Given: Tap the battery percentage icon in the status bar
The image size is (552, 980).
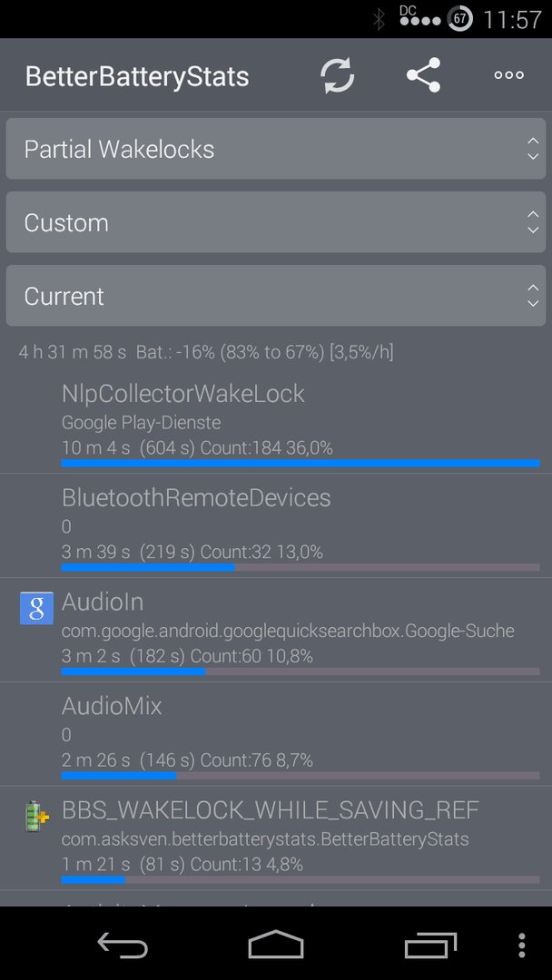Looking at the screenshot, I should pos(460,19).
